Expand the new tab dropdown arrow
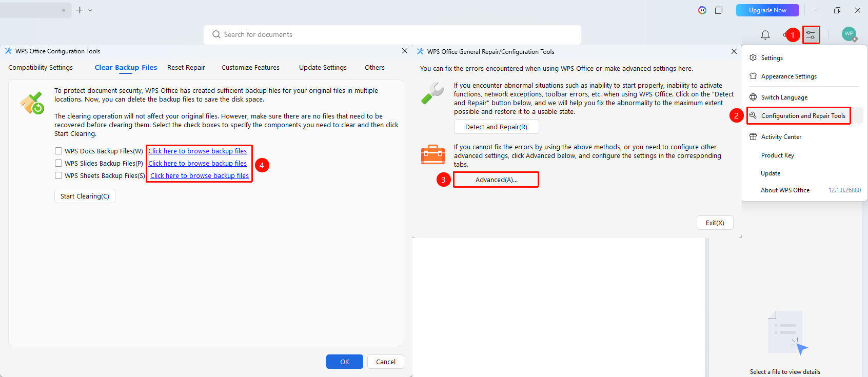The height and width of the screenshot is (377, 868). coord(90,10)
